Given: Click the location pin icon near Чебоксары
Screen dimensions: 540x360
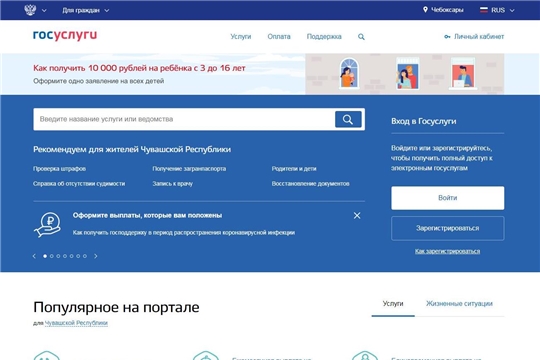Looking at the screenshot, I should coord(425,10).
